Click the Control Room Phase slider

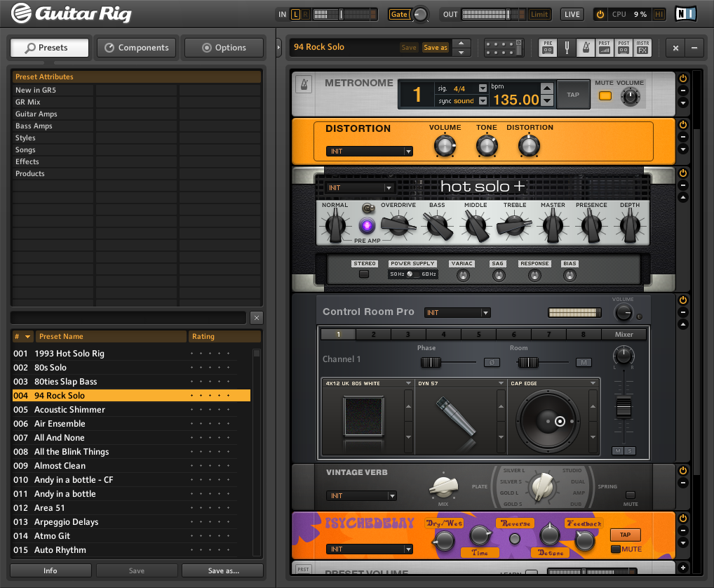(x=448, y=363)
